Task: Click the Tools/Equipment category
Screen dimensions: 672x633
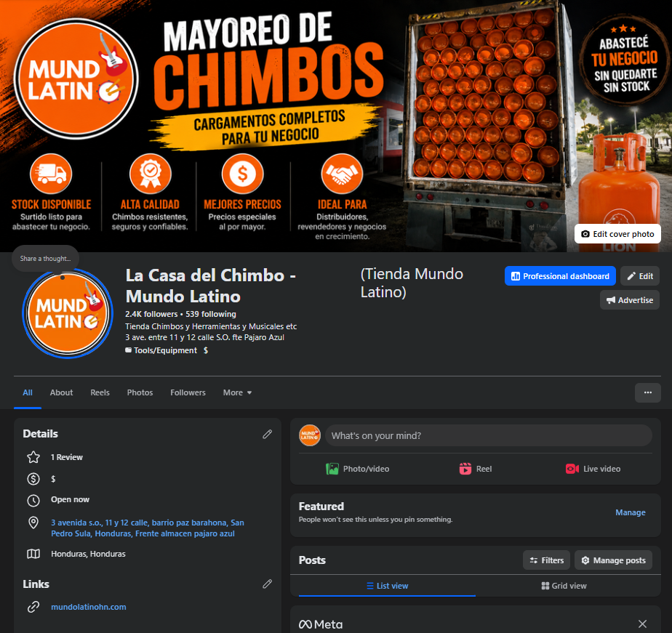Action: tap(165, 350)
